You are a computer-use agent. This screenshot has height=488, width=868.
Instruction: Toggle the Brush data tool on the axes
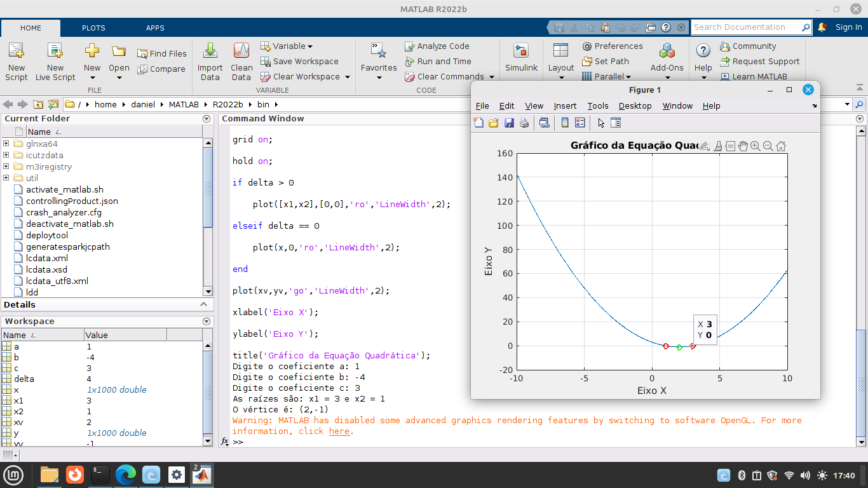pyautogui.click(x=717, y=146)
